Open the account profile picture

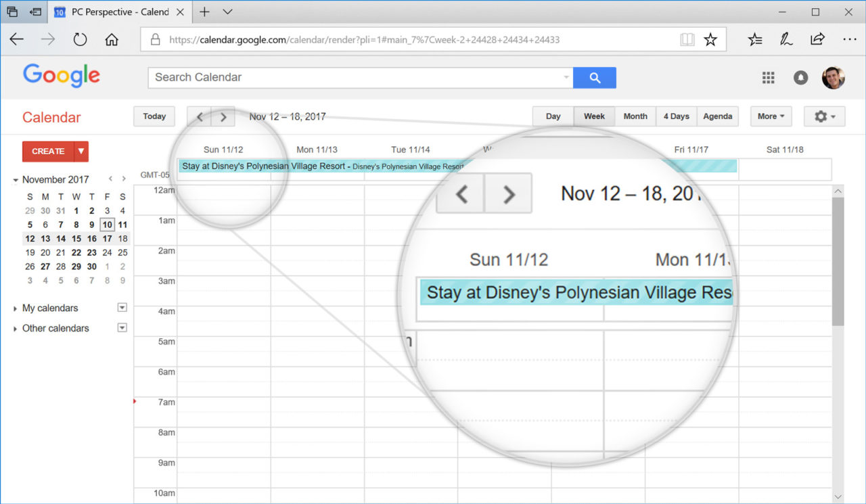(834, 78)
